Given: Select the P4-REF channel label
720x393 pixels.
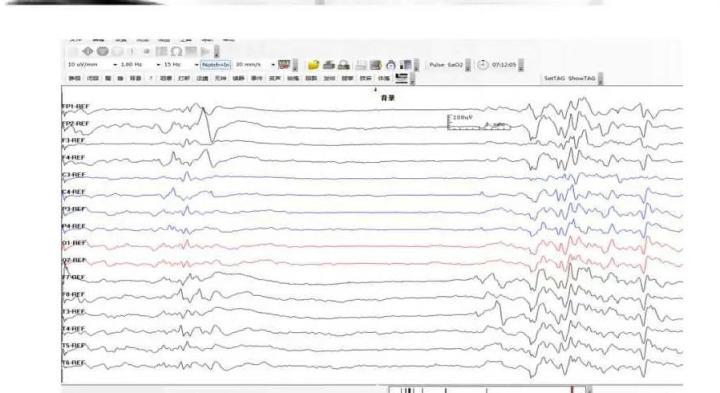Looking at the screenshot, I should (73, 227).
